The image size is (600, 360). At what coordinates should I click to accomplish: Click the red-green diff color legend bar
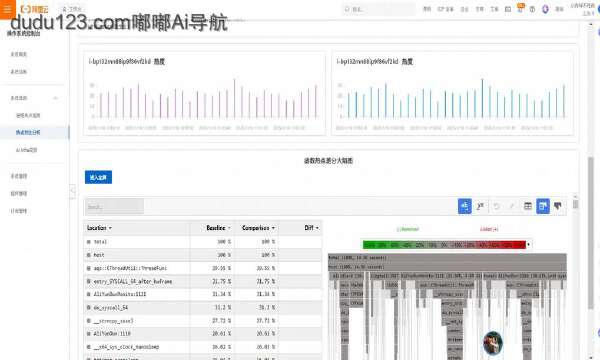click(x=444, y=244)
